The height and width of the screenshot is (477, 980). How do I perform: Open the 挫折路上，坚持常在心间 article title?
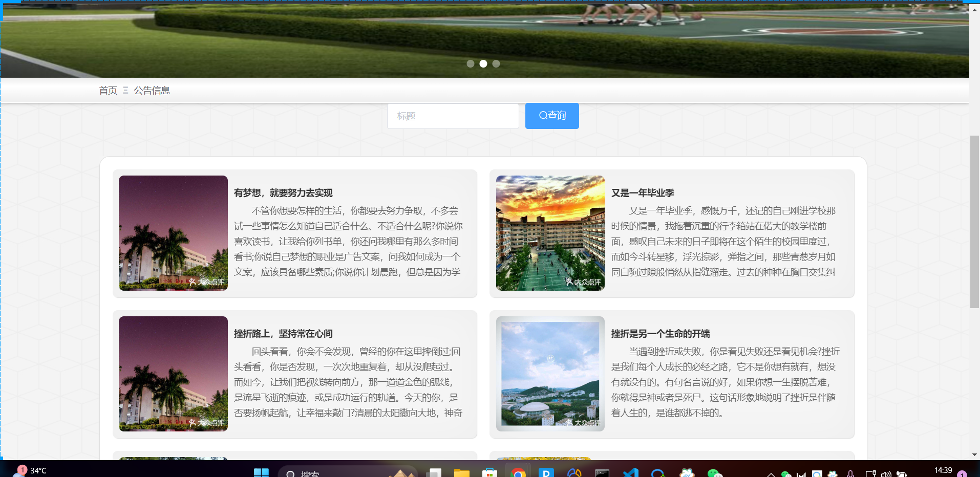[283, 334]
